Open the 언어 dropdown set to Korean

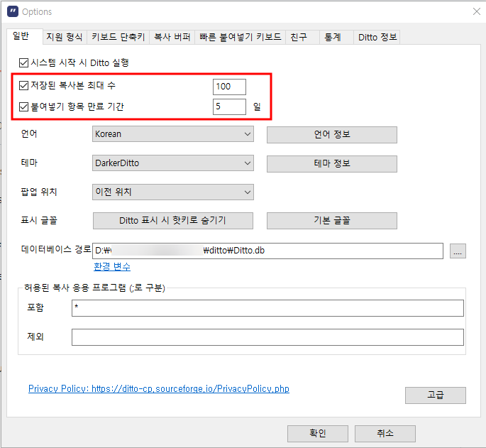pyautogui.click(x=173, y=134)
